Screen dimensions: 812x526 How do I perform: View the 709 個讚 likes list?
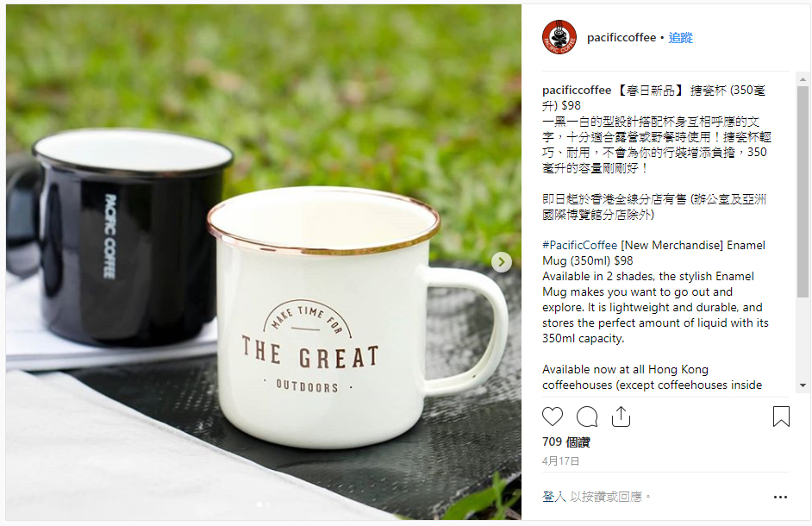pos(566,442)
